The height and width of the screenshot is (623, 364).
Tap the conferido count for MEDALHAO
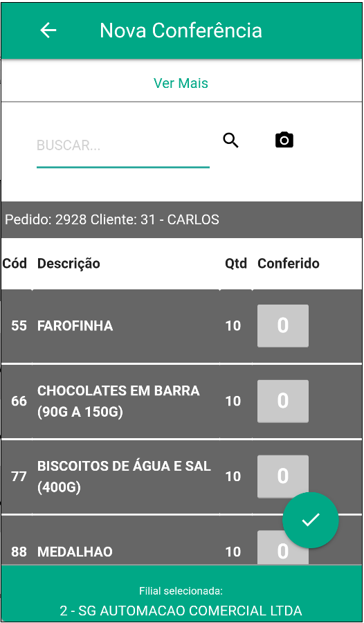click(283, 548)
